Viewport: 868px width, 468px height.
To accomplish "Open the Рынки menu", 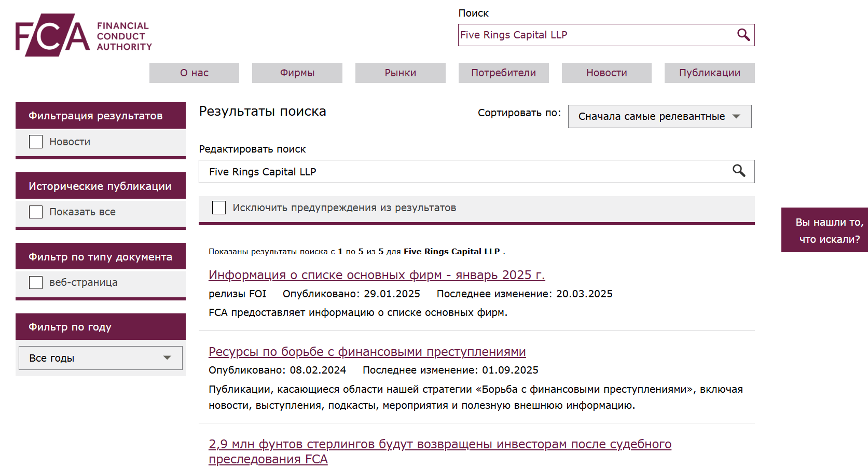I will 401,73.
